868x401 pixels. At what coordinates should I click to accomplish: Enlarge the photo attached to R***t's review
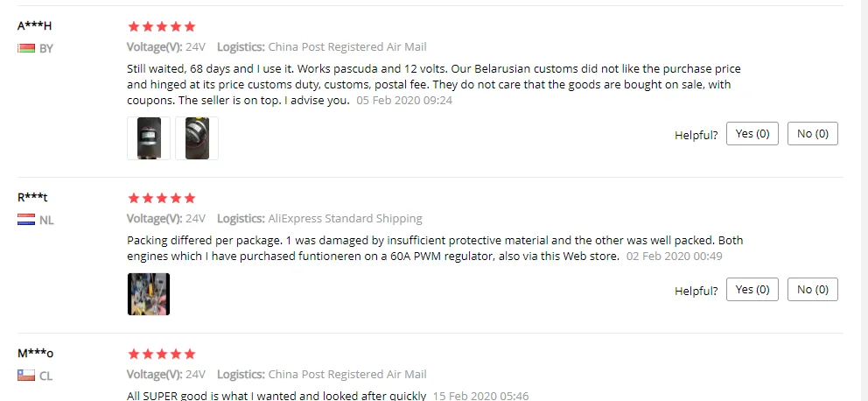point(149,294)
